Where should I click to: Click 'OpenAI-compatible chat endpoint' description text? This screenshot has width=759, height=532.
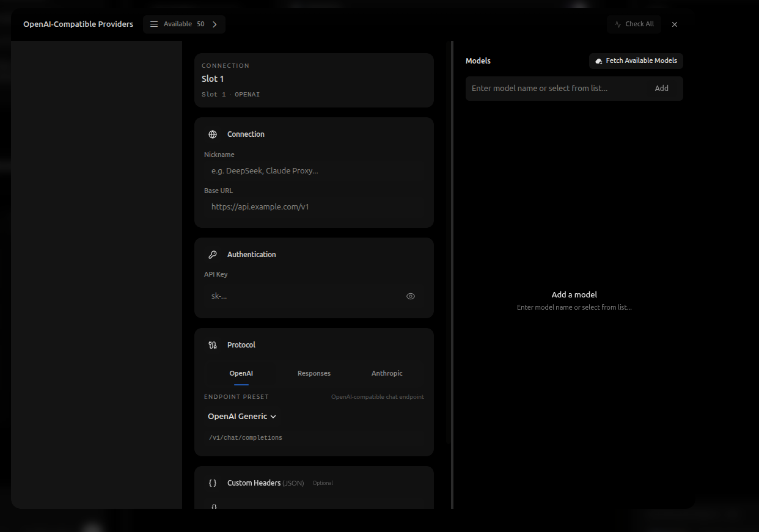click(x=378, y=397)
